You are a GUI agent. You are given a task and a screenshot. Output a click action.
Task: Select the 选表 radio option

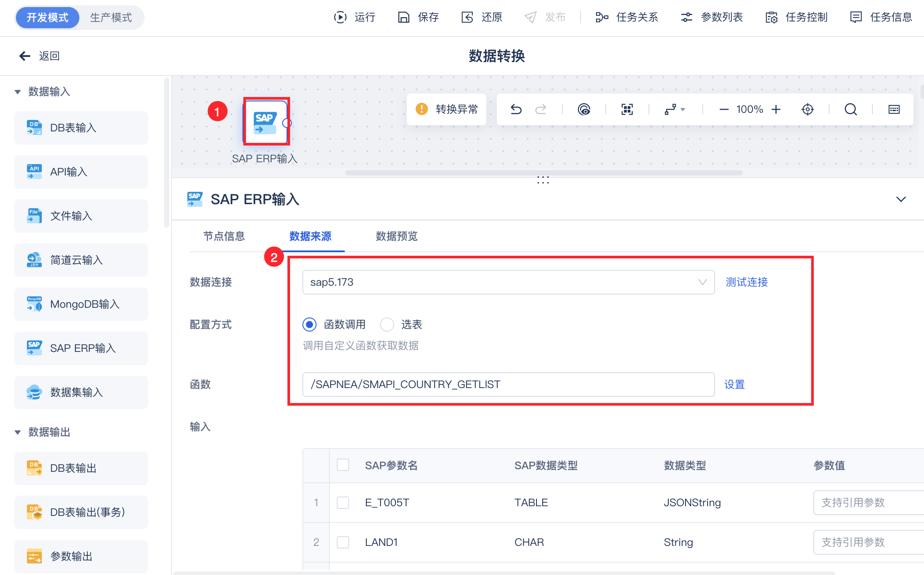pos(387,325)
